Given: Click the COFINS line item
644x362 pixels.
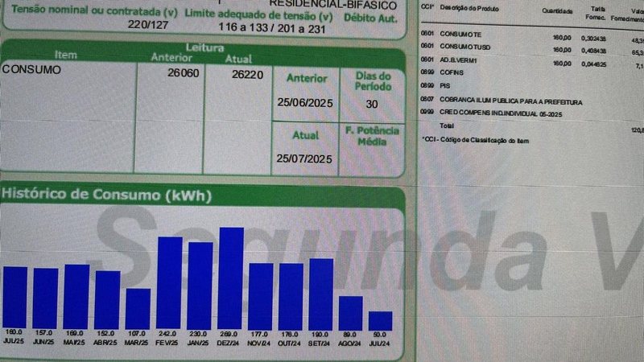Looking at the screenshot, I should 452,72.
